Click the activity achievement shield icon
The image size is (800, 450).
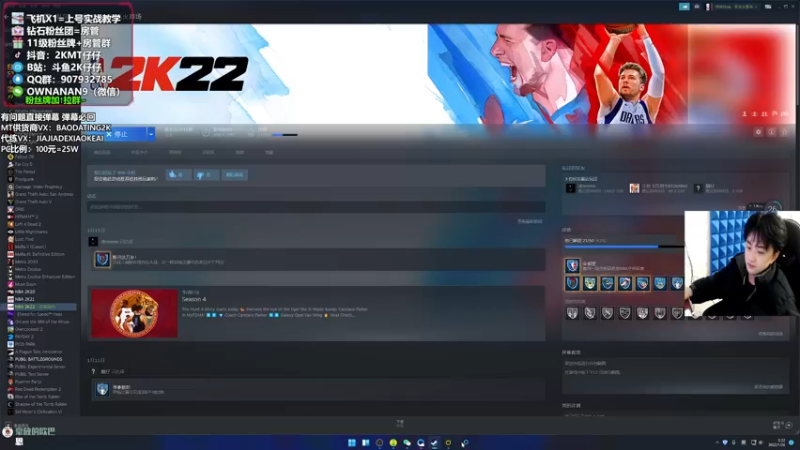102,260
